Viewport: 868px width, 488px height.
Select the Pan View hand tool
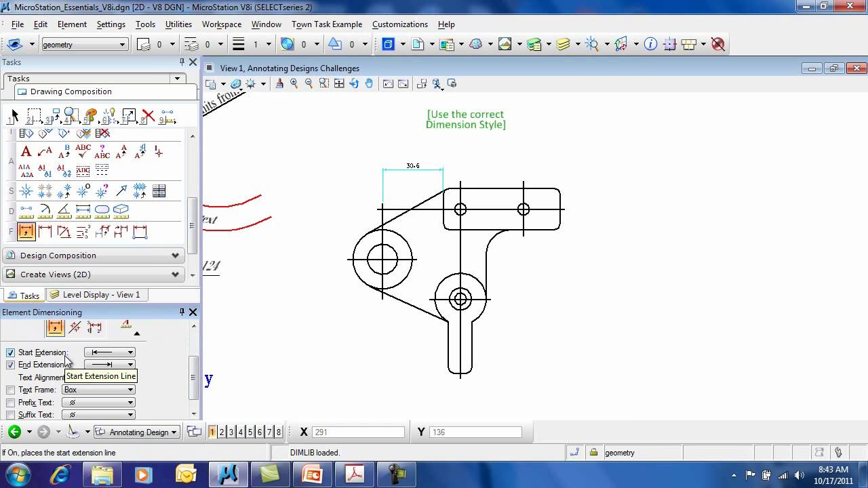(x=369, y=83)
